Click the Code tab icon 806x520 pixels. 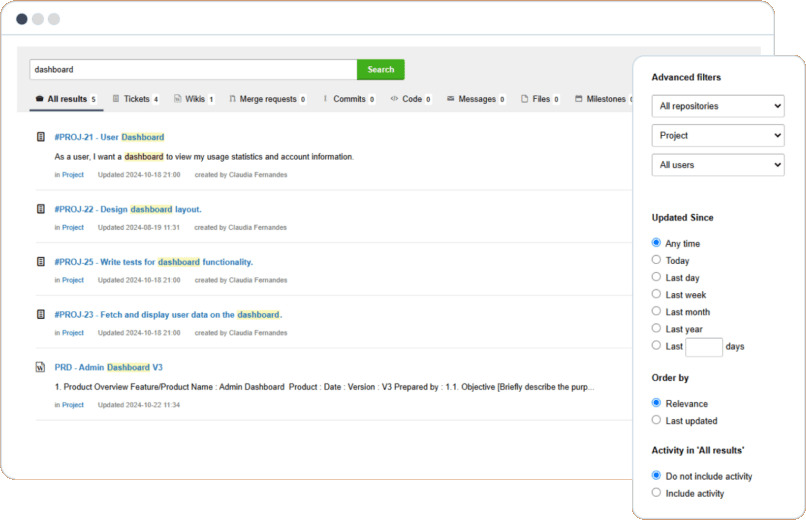pos(394,99)
